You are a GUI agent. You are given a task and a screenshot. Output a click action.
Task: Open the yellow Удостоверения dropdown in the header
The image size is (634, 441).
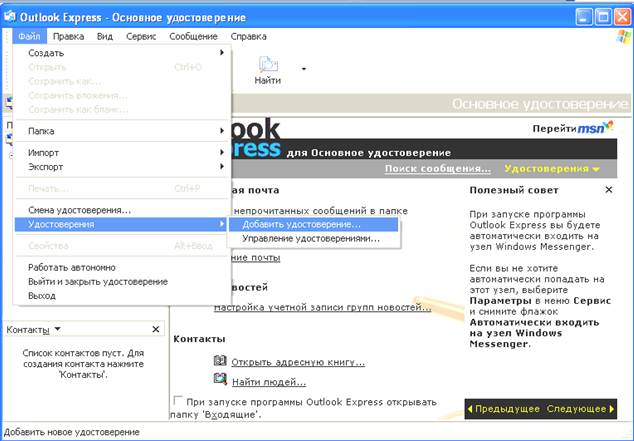coord(552,169)
